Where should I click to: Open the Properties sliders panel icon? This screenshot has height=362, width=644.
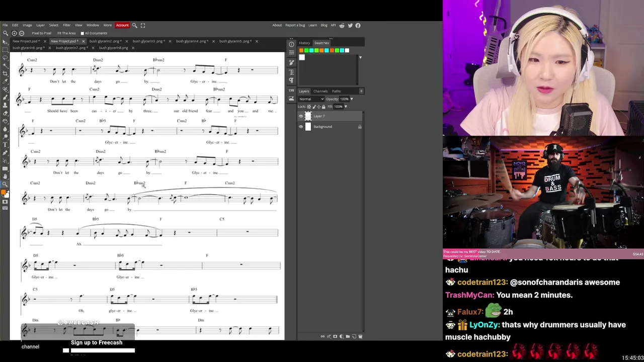pos(291,53)
